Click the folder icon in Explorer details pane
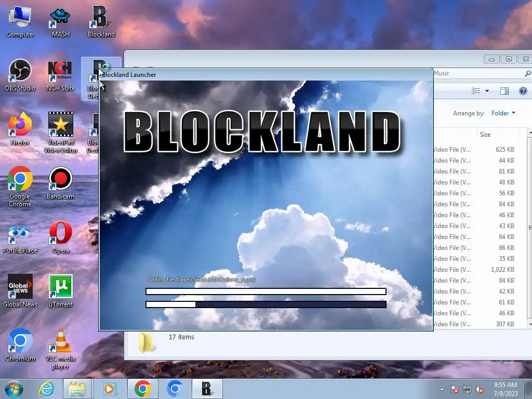Image resolution: width=532 pixels, height=399 pixels. 147,342
